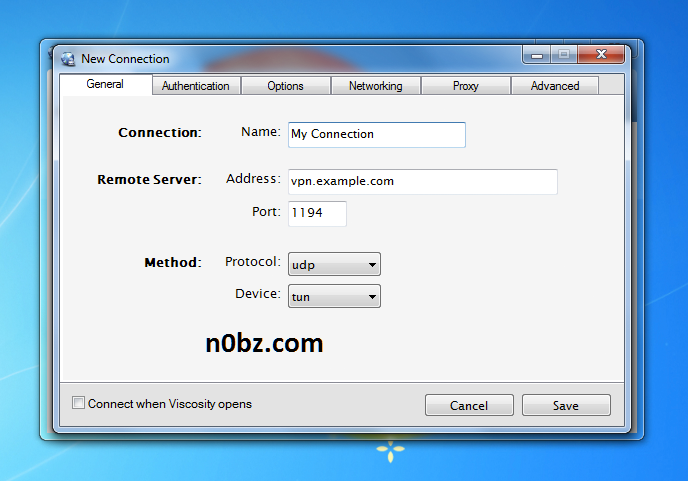The height and width of the screenshot is (481, 688).
Task: Minimize the New Connection window
Action: (x=536, y=55)
